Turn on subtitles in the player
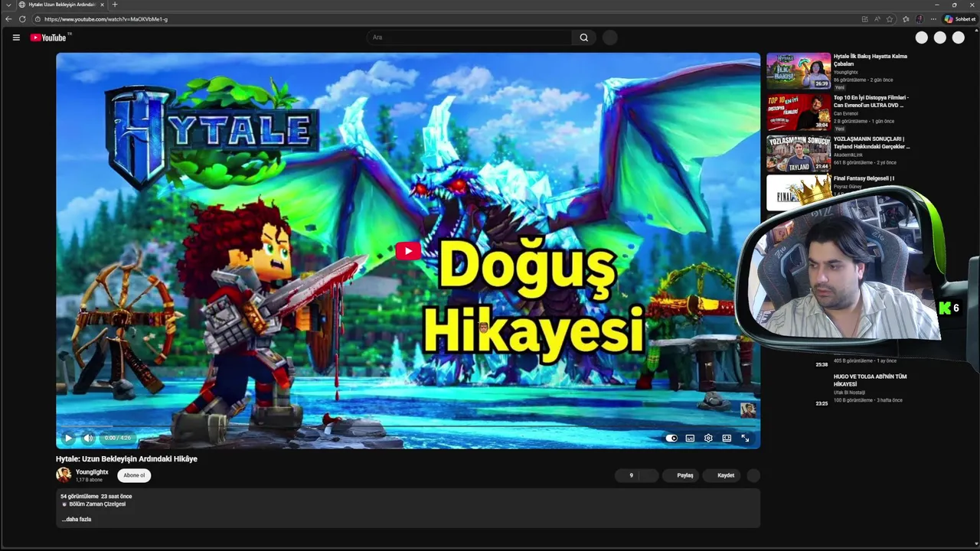Screen dimensions: 980x551 690,439
